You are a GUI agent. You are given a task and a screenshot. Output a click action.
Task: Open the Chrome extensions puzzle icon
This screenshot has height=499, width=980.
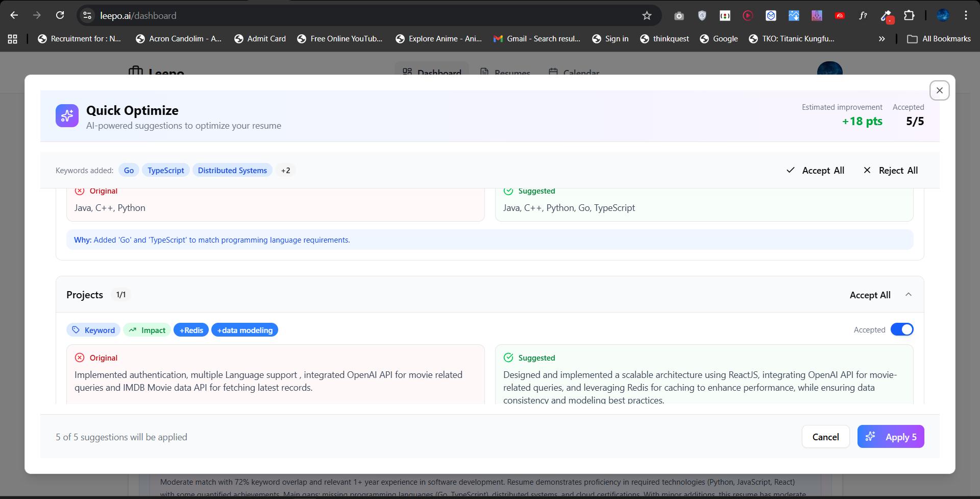click(910, 15)
